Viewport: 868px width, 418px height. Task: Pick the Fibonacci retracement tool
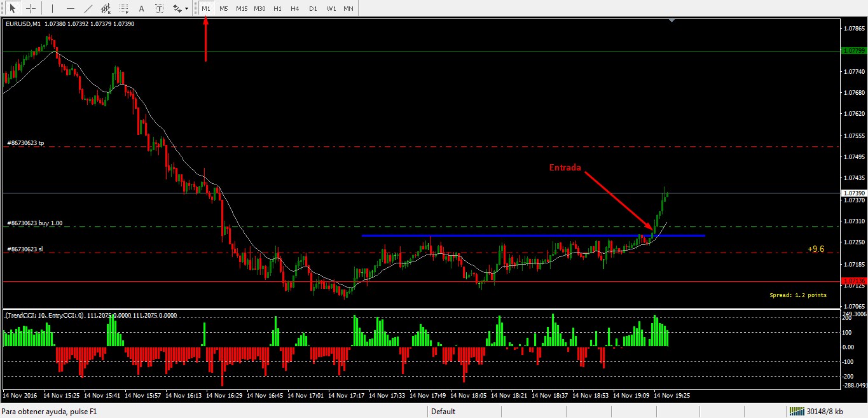coord(123,9)
